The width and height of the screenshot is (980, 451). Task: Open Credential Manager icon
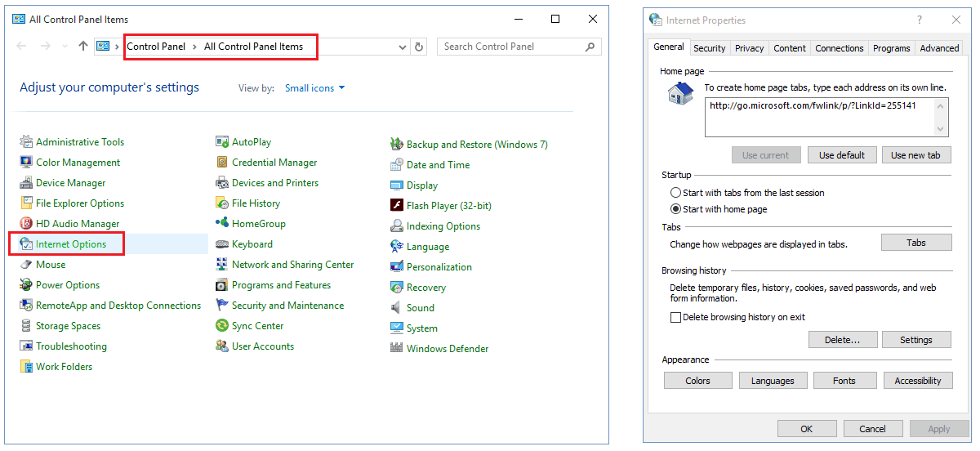click(x=222, y=163)
